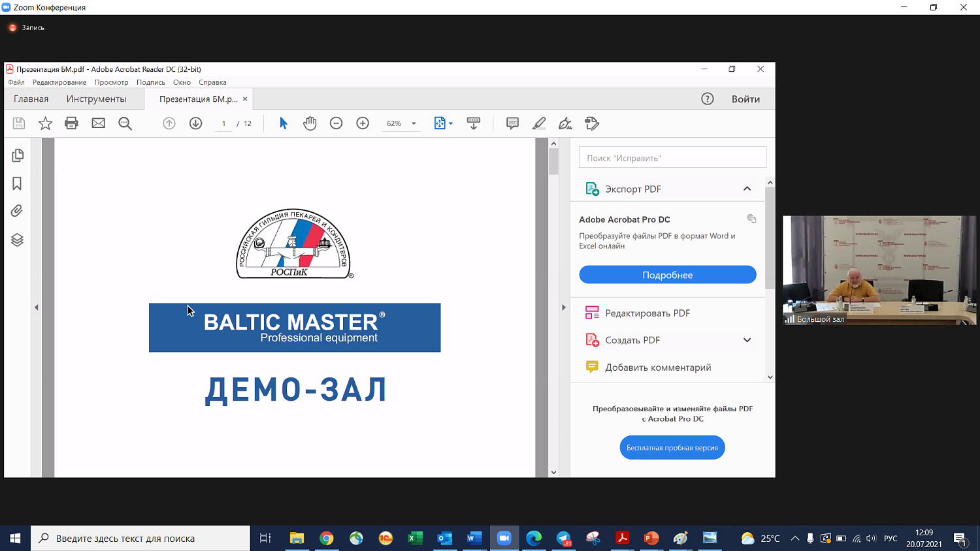This screenshot has width=980, height=551.
Task: Open Microsoft Edge from the taskbar
Action: point(534,539)
